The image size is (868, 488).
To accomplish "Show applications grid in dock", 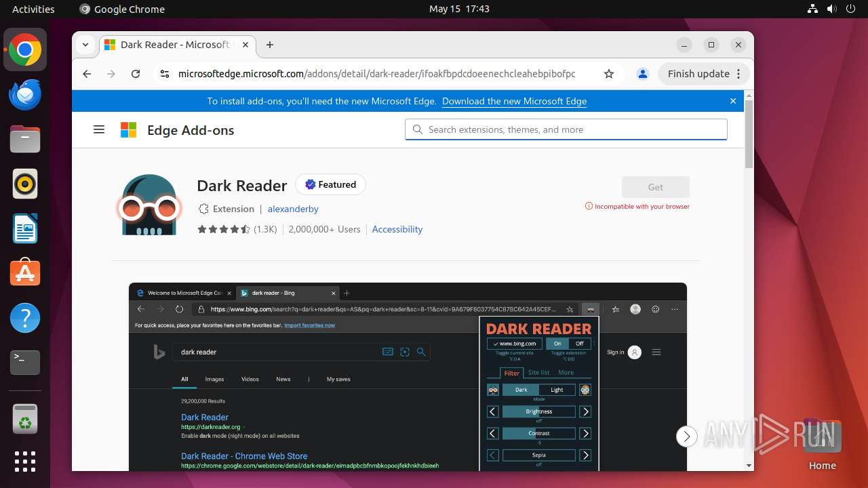I will point(25,462).
